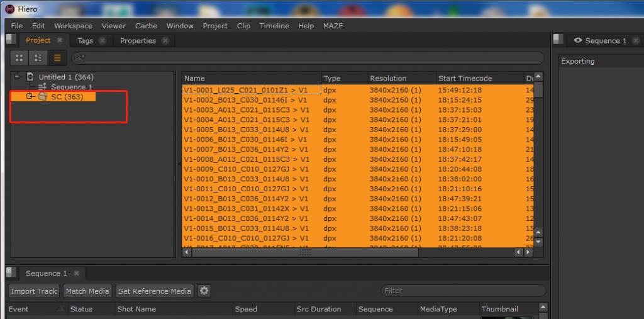Select Sequence 1 in the project tree

[72, 87]
